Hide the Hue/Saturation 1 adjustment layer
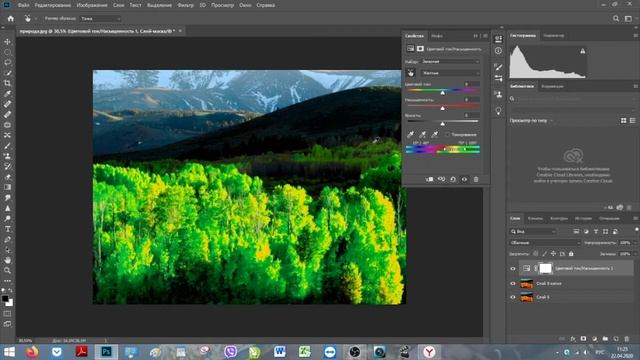Screen dimensions: 640x360 pos(513,269)
